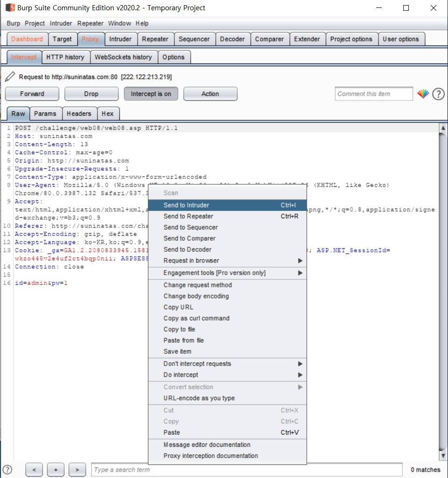The height and width of the screenshot is (478, 448).
Task: Select Send to Intruder
Action: click(x=227, y=205)
